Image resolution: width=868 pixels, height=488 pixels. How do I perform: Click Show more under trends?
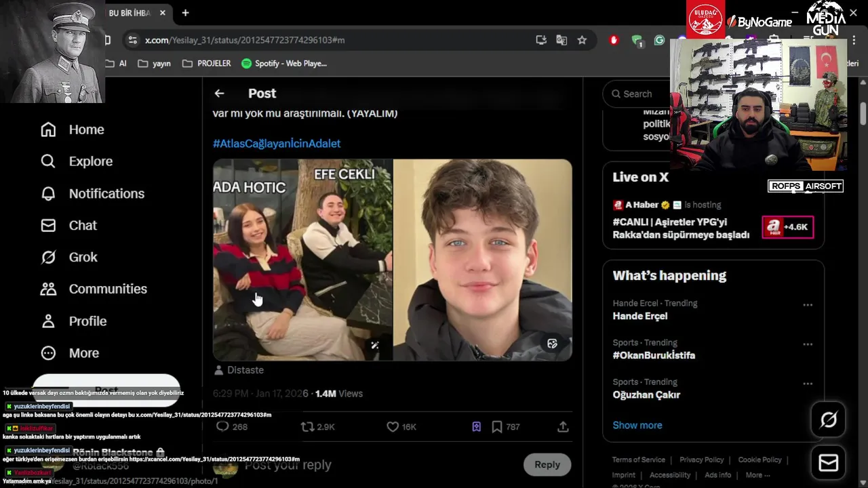(637, 425)
